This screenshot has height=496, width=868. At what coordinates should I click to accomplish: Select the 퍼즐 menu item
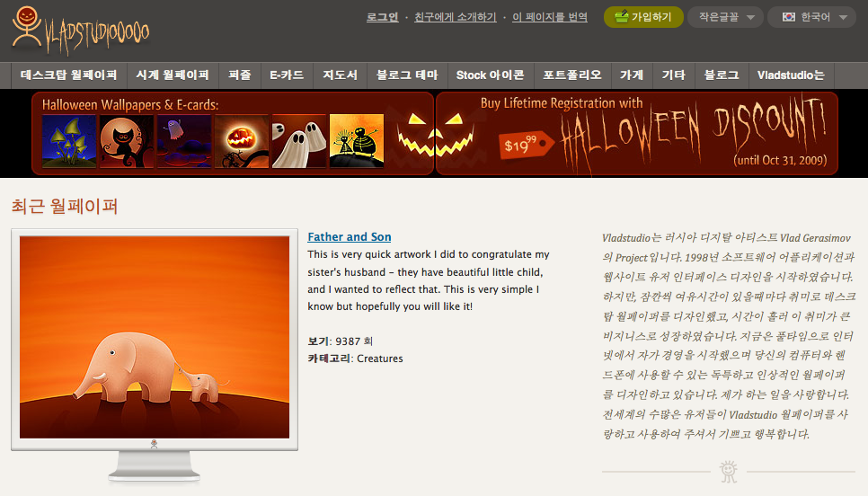(240, 75)
